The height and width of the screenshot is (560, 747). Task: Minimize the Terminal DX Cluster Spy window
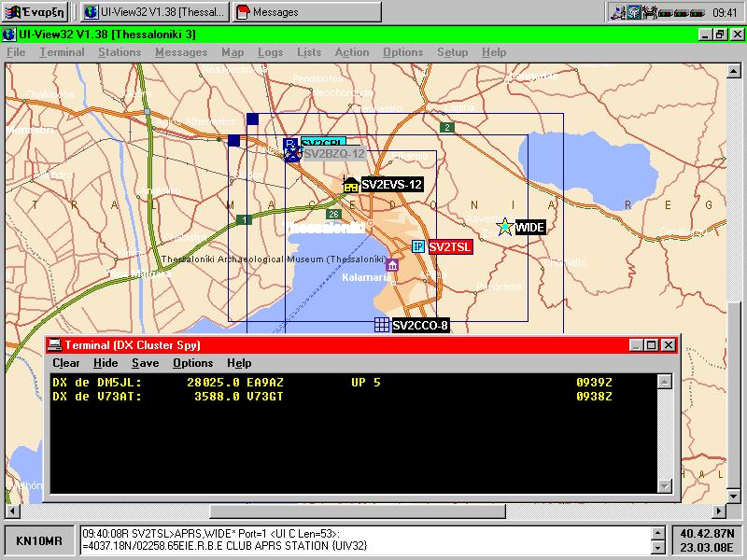pyautogui.click(x=636, y=344)
